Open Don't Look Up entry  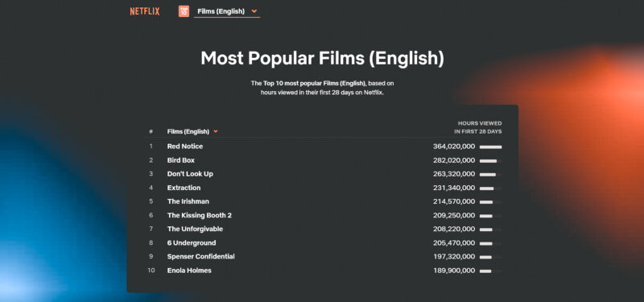[190, 174]
